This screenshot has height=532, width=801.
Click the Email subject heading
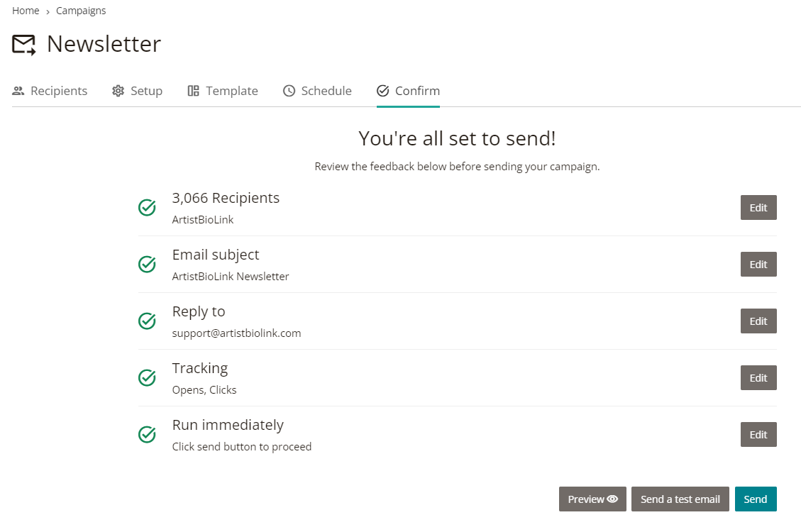[x=216, y=255]
